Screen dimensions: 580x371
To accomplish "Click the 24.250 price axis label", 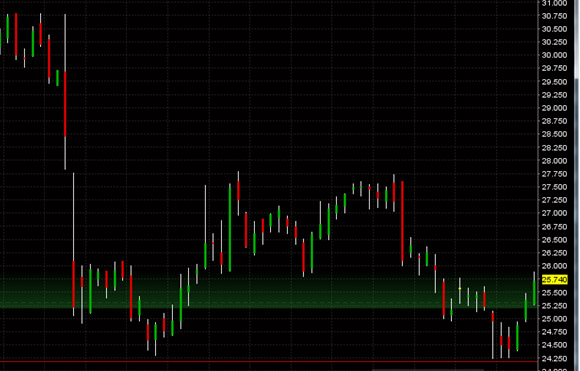I will (554, 358).
